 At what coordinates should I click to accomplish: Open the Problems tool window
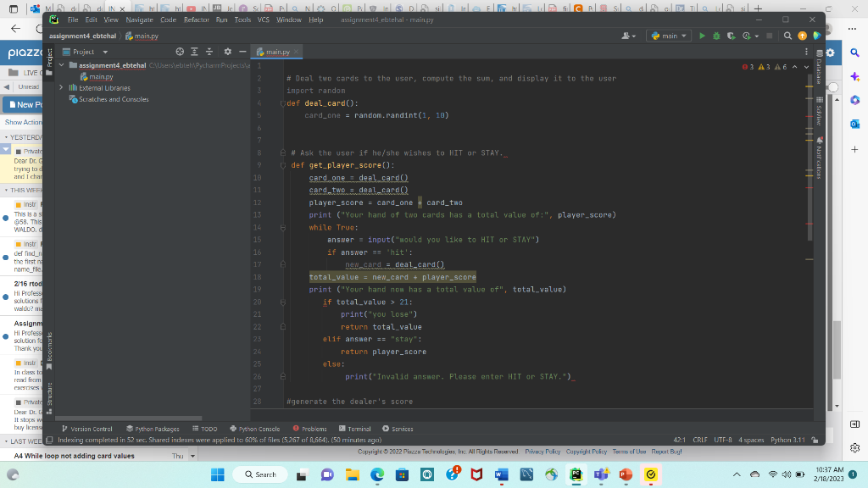(x=309, y=429)
